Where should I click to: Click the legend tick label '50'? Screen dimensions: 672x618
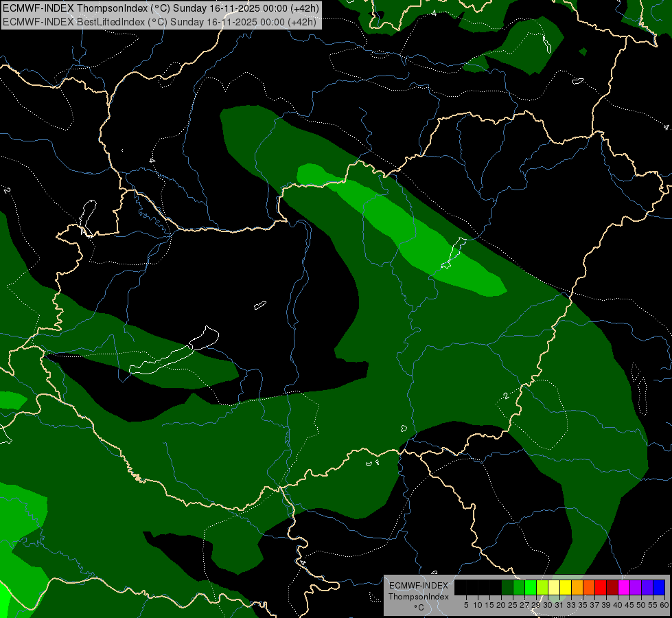tap(641, 605)
